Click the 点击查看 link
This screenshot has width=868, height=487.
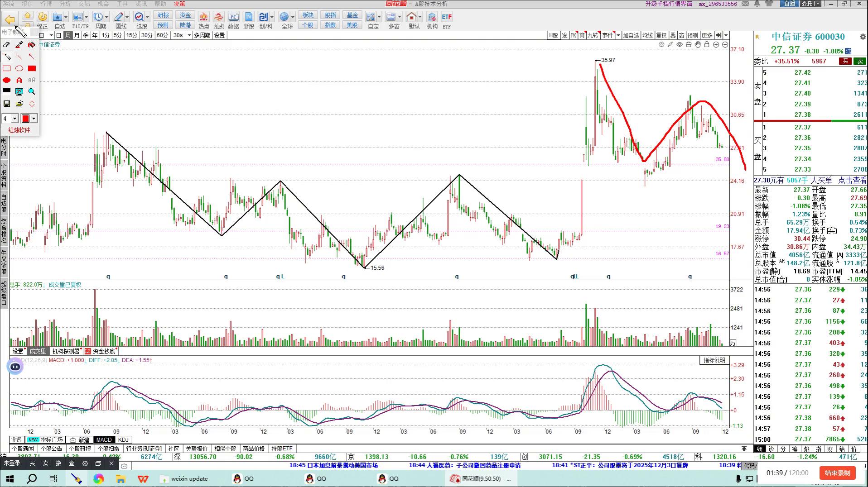pos(852,180)
